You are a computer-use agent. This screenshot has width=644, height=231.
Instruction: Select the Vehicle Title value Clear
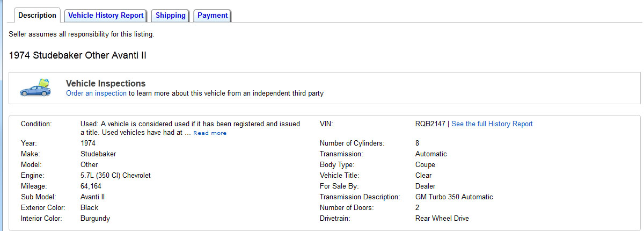pos(423,175)
